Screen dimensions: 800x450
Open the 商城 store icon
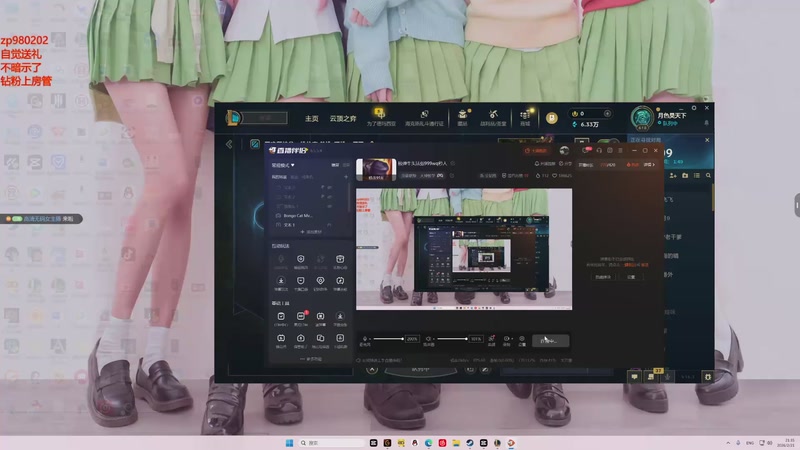(x=525, y=117)
